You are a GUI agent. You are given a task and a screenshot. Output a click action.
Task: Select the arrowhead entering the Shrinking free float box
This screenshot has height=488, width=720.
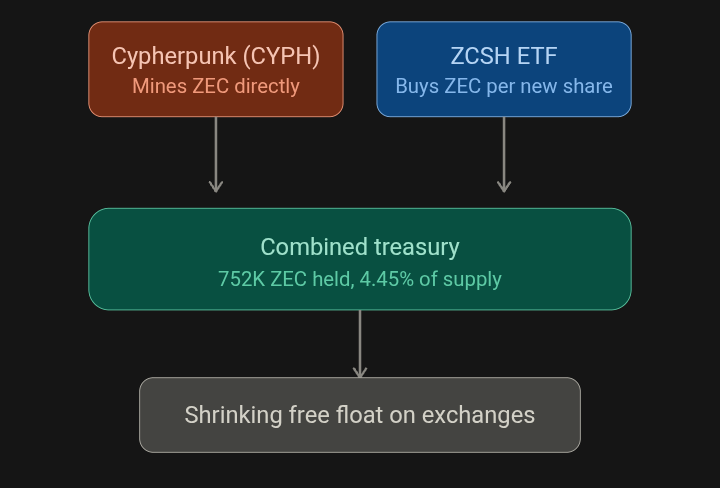[x=360, y=372]
